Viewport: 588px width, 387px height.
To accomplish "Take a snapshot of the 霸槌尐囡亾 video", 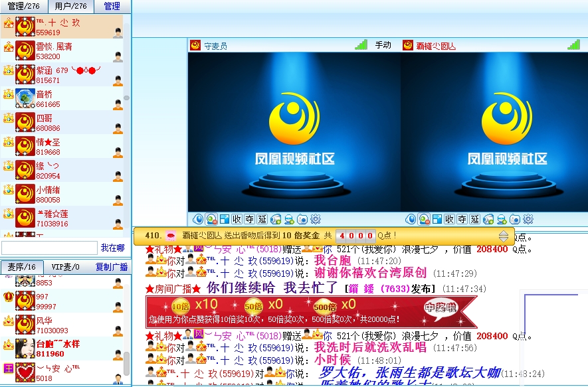I will [x=515, y=219].
